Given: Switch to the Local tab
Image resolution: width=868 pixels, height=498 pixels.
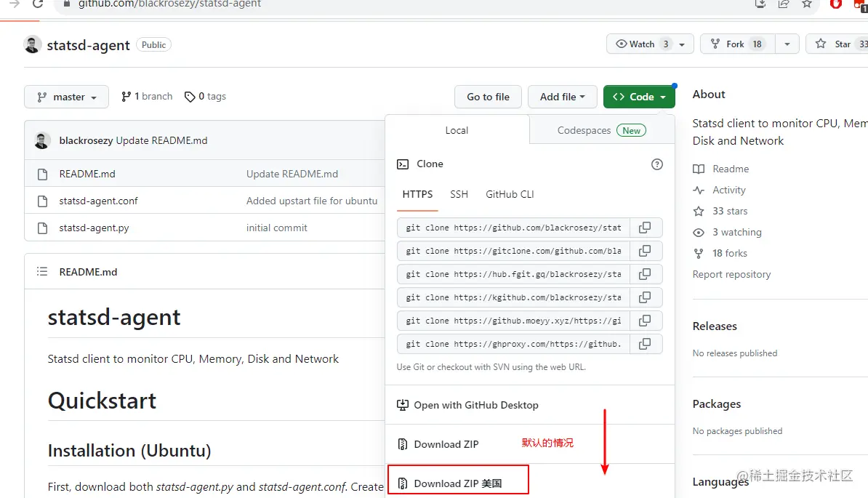Looking at the screenshot, I should pyautogui.click(x=457, y=131).
